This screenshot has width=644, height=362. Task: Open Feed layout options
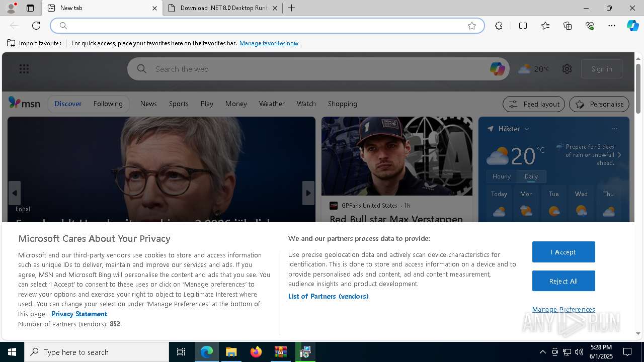[534, 104]
